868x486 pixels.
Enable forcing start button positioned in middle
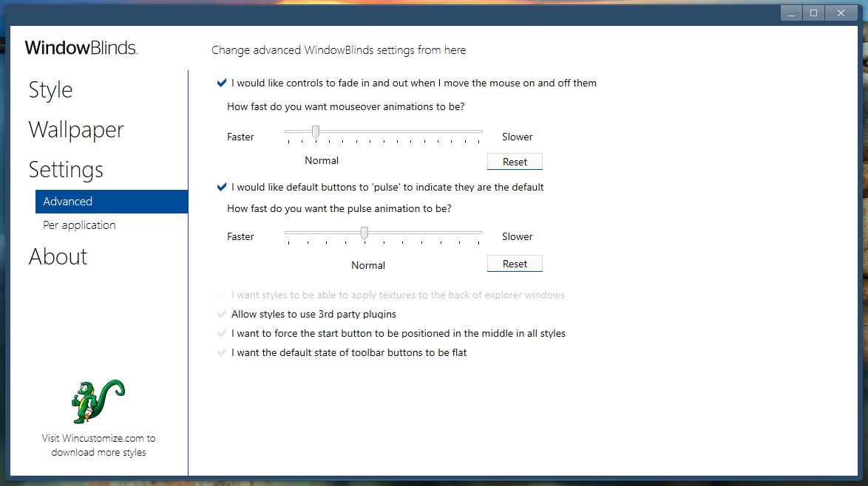pos(221,333)
